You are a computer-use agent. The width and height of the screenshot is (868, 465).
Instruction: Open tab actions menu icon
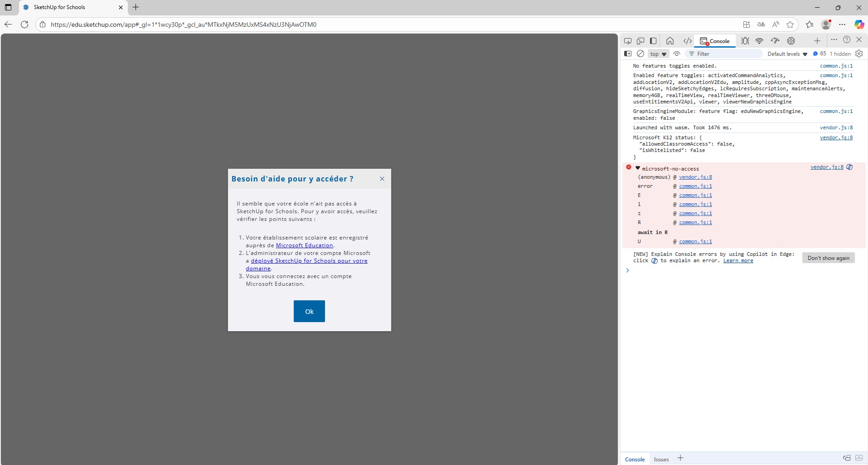pyautogui.click(x=8, y=7)
